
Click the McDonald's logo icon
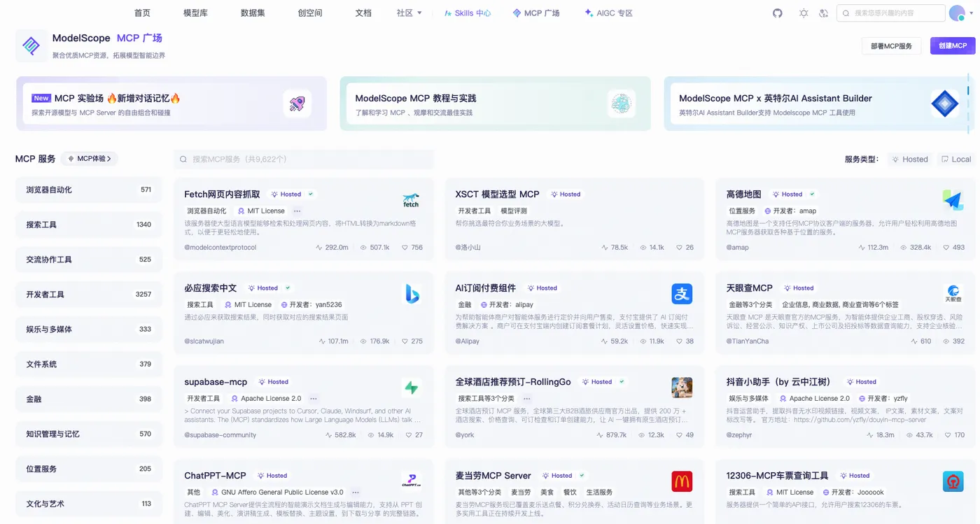tap(682, 481)
